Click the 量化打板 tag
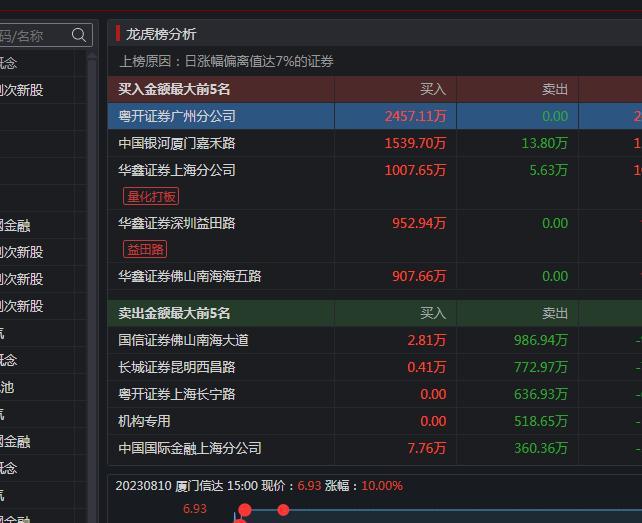The width and height of the screenshot is (642, 523). click(x=151, y=197)
